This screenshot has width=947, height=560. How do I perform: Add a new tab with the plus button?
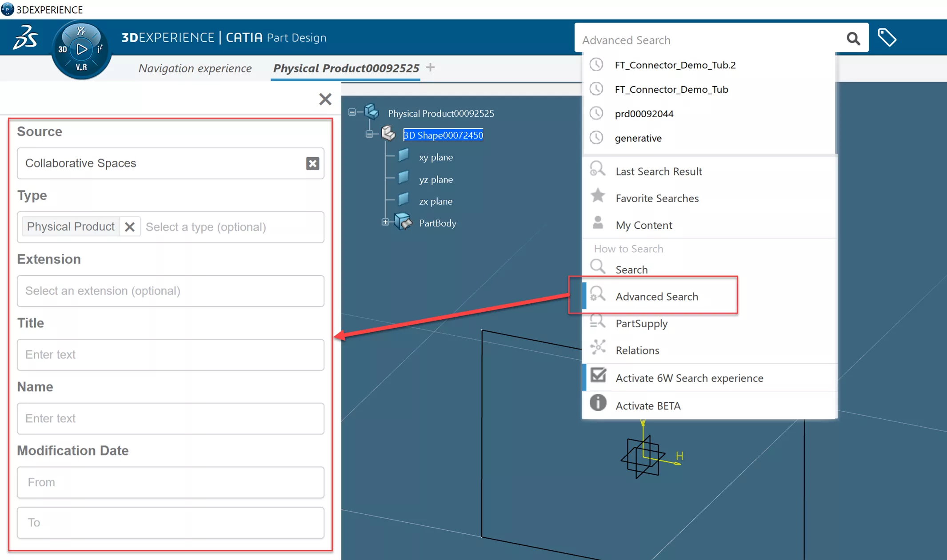430,68
